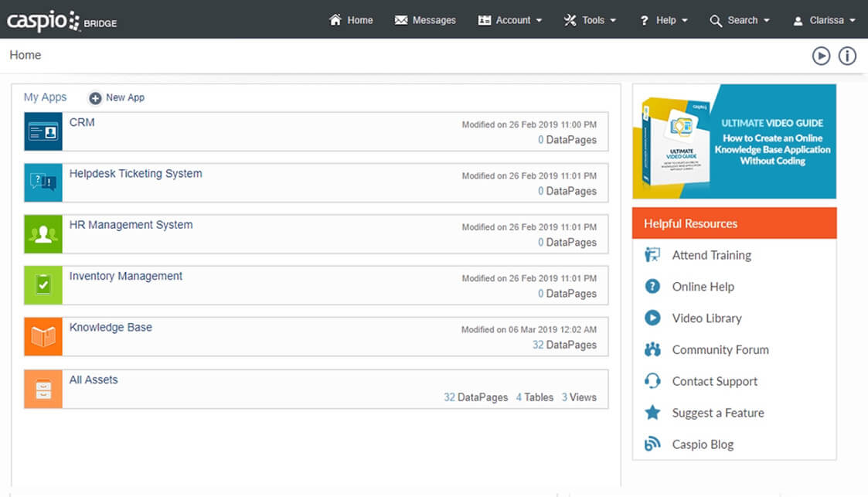The width and height of the screenshot is (868, 497).
Task: Open the info circle icon
Action: click(x=847, y=56)
